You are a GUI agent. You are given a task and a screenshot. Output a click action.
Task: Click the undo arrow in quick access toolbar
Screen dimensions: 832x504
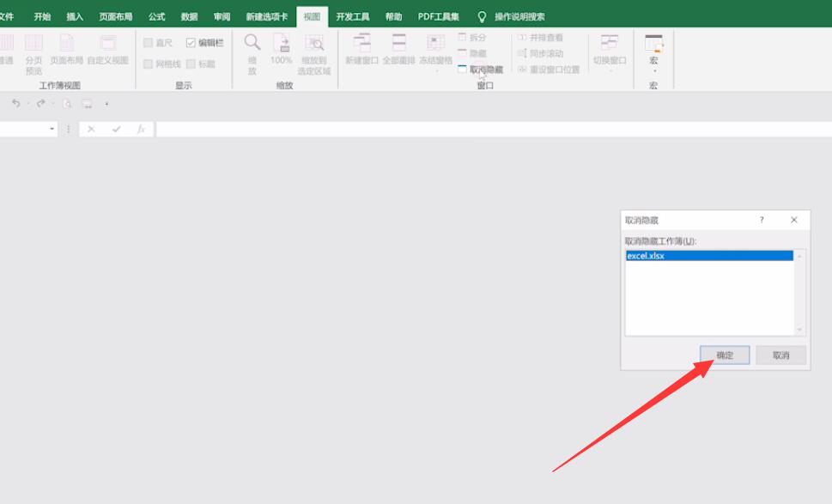(x=16, y=103)
